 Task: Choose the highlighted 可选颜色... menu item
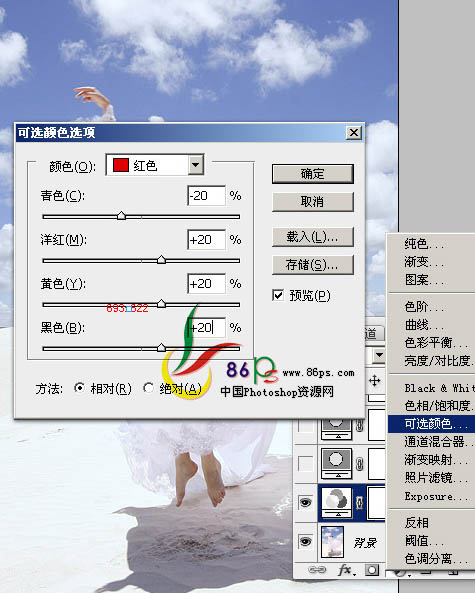click(432, 424)
